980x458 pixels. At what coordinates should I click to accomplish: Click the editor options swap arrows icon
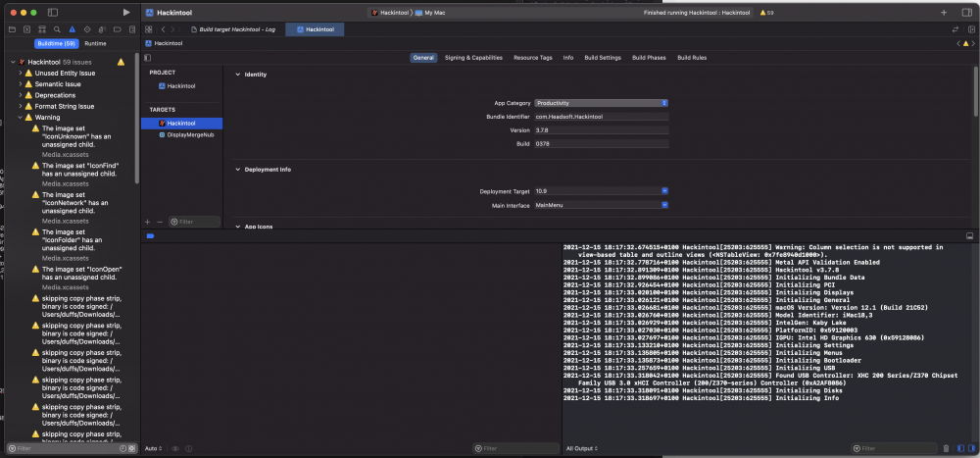[x=955, y=29]
